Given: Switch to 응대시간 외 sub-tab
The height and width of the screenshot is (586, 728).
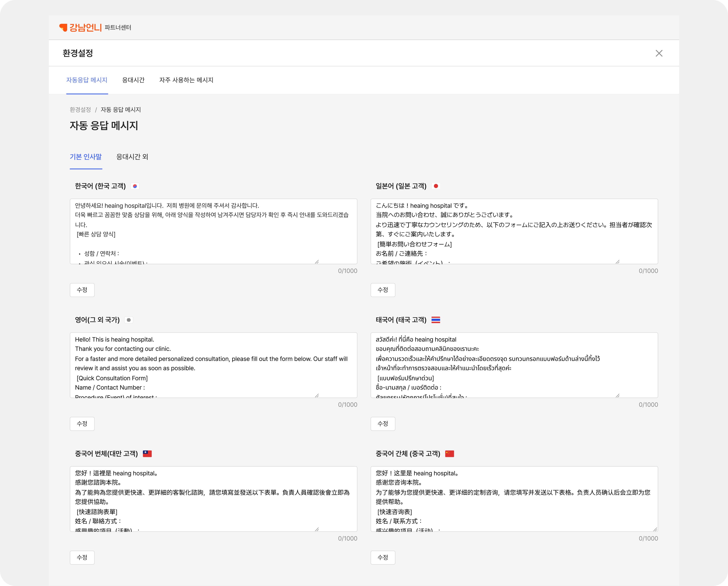Looking at the screenshot, I should click(132, 157).
